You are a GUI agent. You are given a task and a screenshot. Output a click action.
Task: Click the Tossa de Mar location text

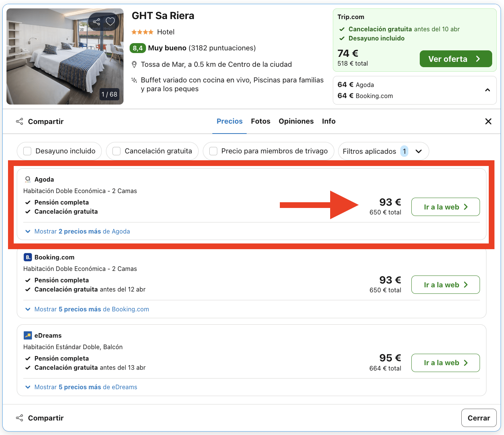tap(216, 64)
